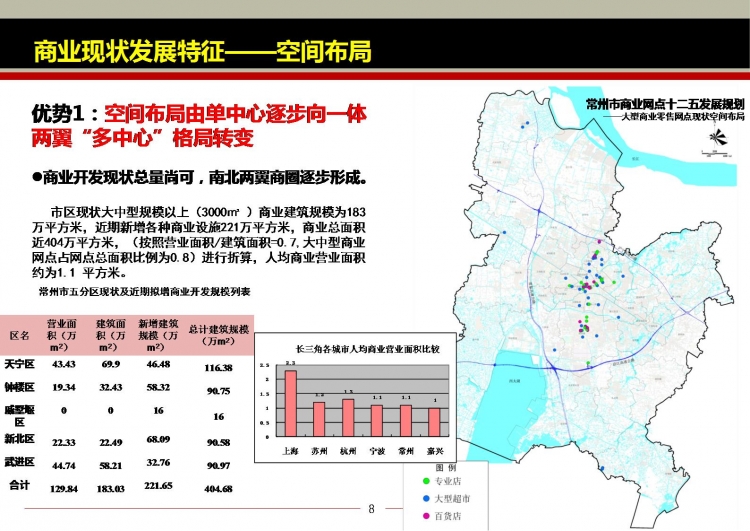Screen dimensions: 750x531
Task: Click the magenta 百货店 legend dot
Action: (x=426, y=516)
